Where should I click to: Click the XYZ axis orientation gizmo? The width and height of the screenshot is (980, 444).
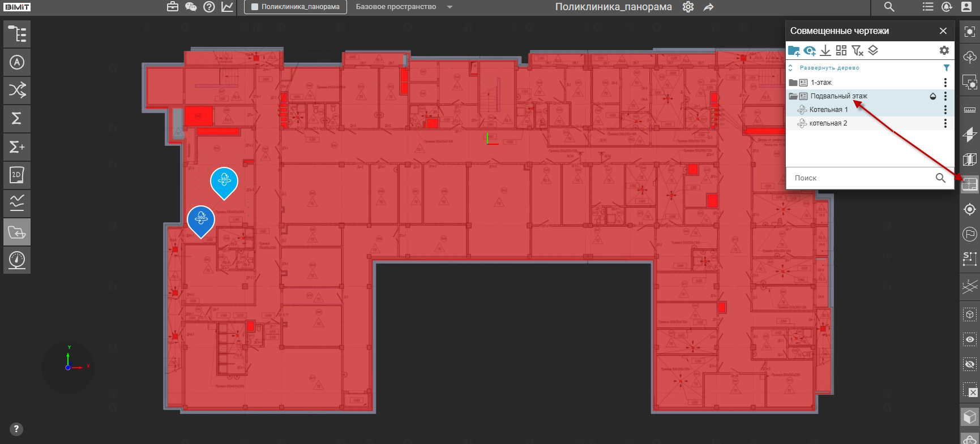pyautogui.click(x=67, y=368)
